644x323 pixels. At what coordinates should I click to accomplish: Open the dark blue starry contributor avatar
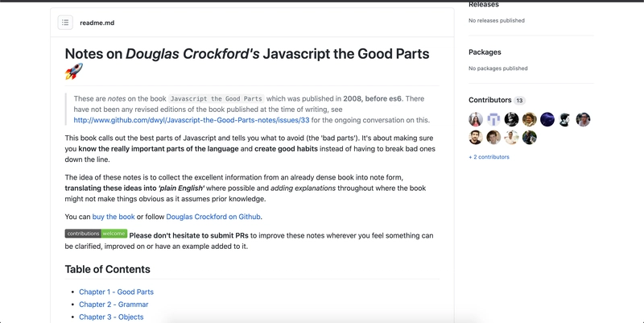coord(547,119)
